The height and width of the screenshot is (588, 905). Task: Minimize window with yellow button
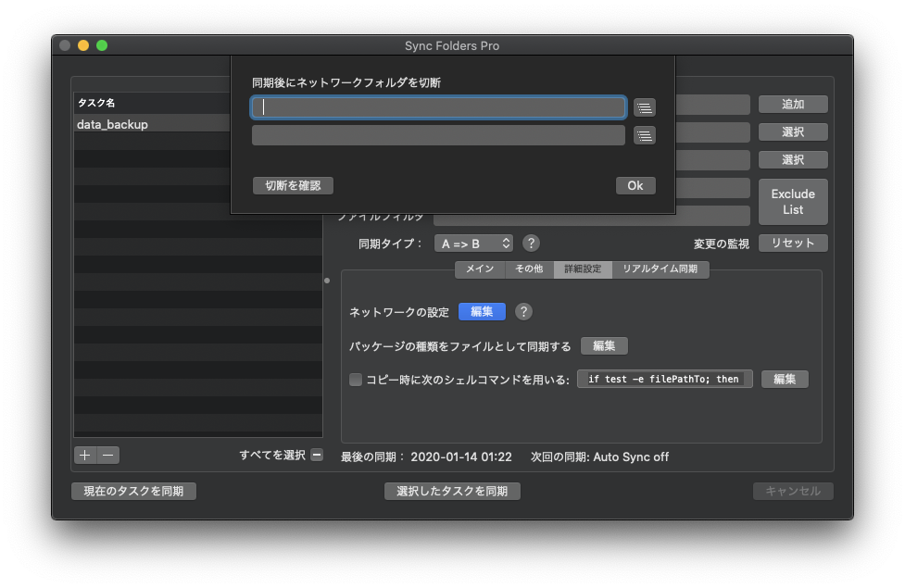pyautogui.click(x=83, y=45)
